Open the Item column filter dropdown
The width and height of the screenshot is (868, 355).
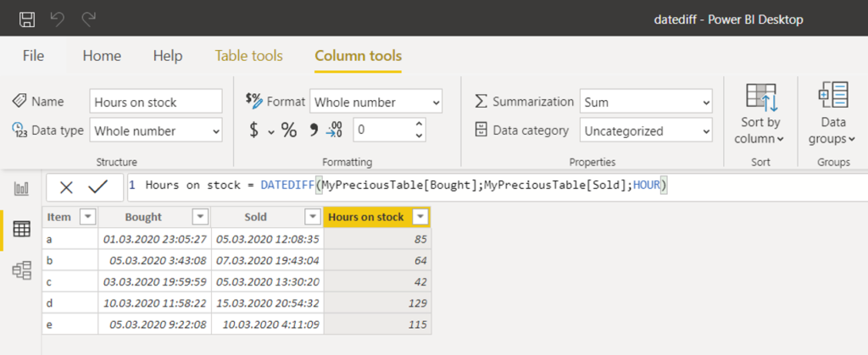(88, 217)
